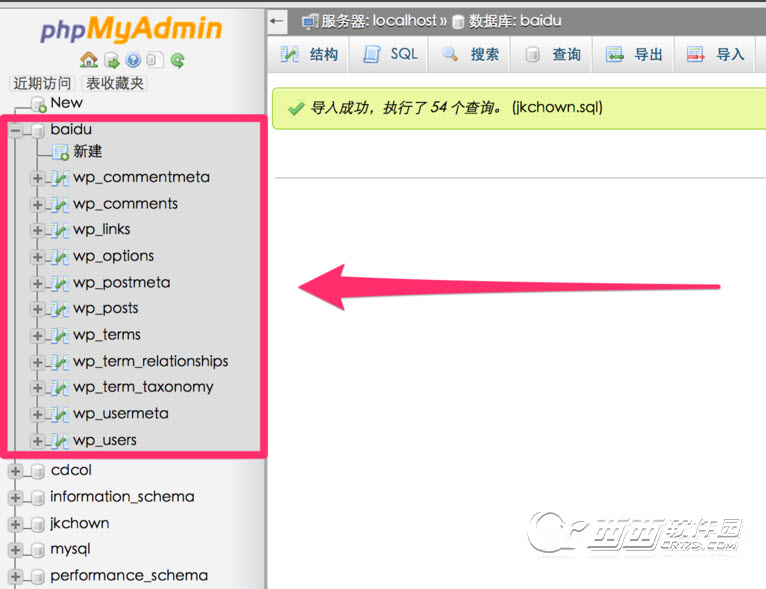Open the 搜索 search tab
766x589 pixels.
click(x=469, y=54)
